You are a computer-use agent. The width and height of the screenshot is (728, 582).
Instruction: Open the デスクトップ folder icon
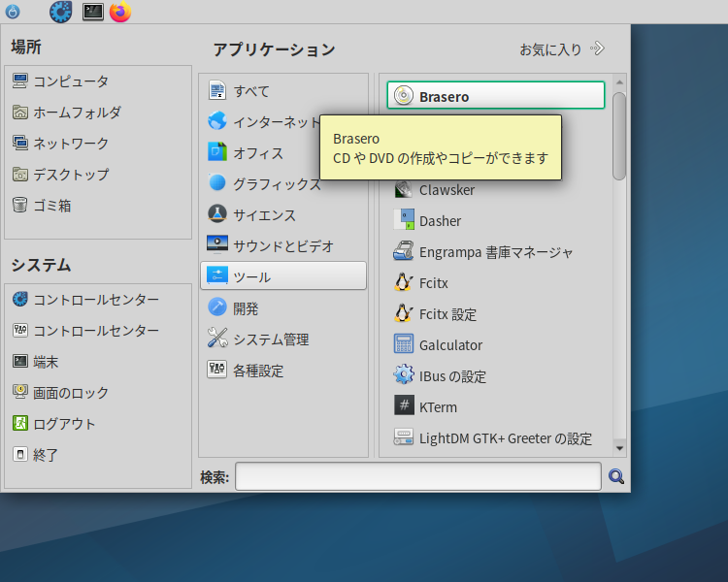point(20,174)
